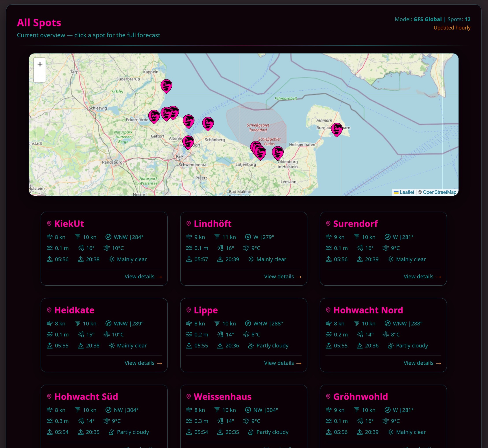This screenshot has width=488, height=448.
Task: Click the marker near Oldenburg in Holstein
Action: 278,152
